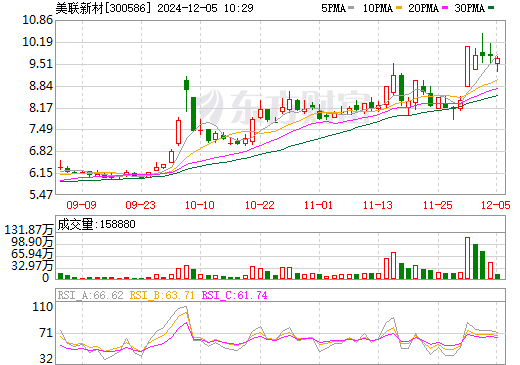This screenshot has width=520, height=365.
Task: Click the price axis label 8.84
Action: coord(41,86)
